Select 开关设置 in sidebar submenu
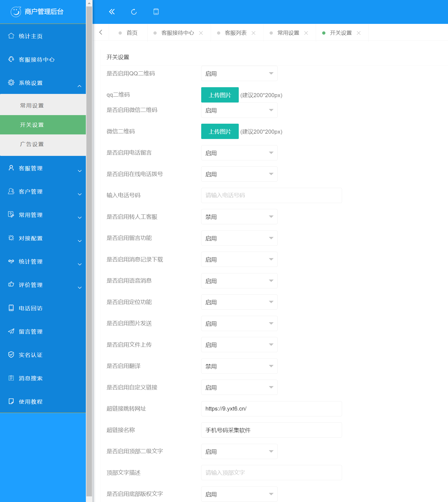Screen dimensions: 448x502 (43, 125)
